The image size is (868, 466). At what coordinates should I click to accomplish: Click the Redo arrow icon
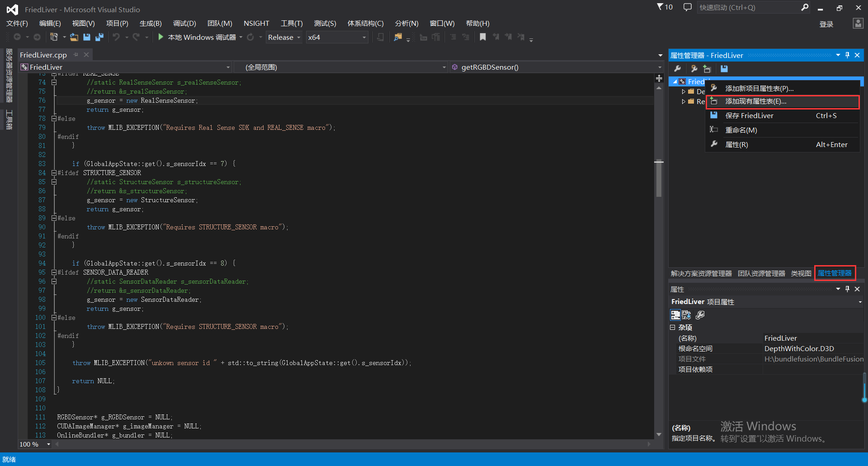click(136, 37)
